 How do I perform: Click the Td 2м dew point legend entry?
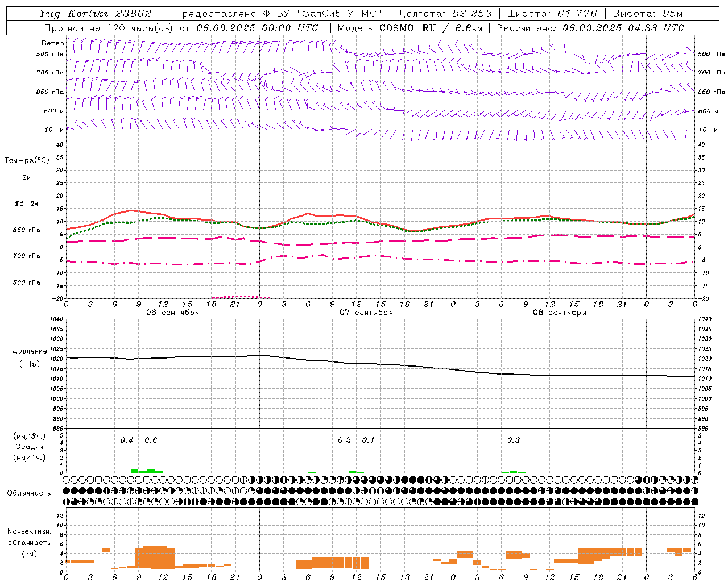[x=27, y=203]
